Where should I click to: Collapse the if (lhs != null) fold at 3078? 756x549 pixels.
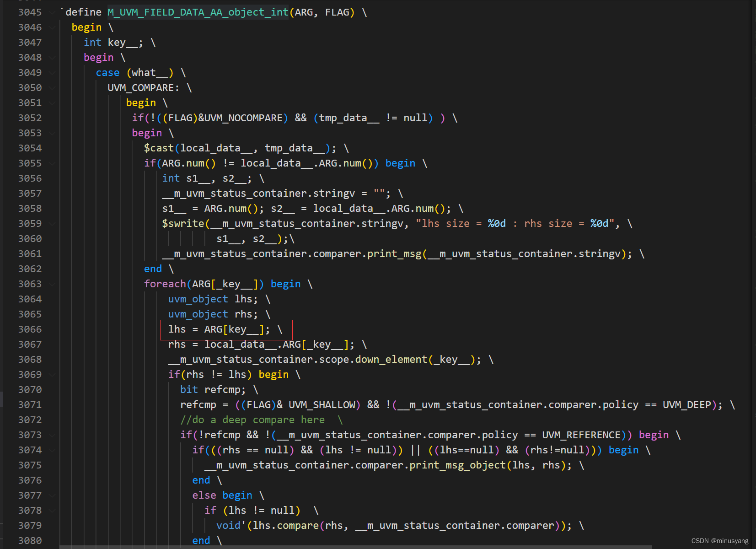pyautogui.click(x=52, y=510)
